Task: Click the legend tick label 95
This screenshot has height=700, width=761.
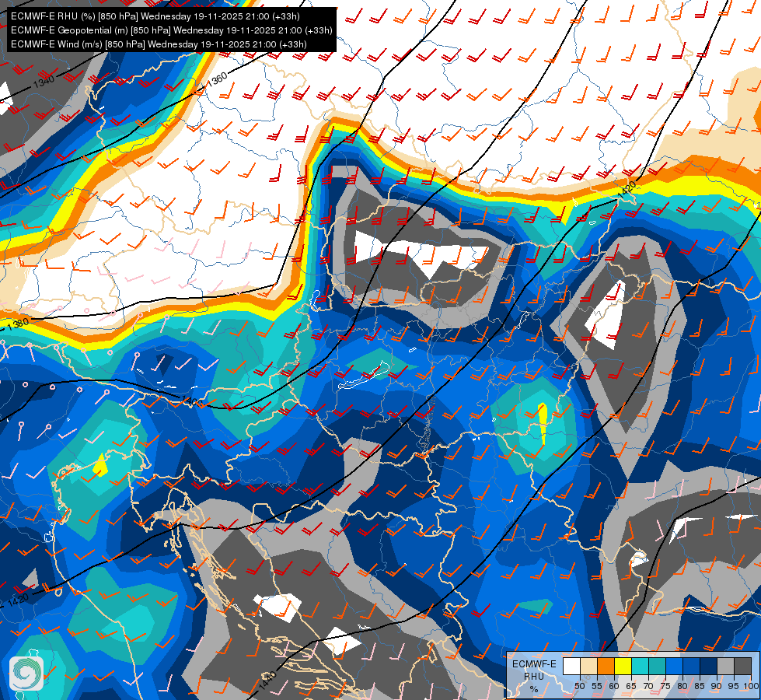Action: click(x=733, y=686)
